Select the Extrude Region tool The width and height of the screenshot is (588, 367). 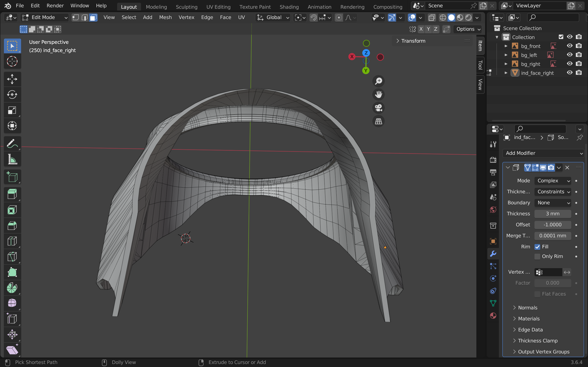[12, 194]
